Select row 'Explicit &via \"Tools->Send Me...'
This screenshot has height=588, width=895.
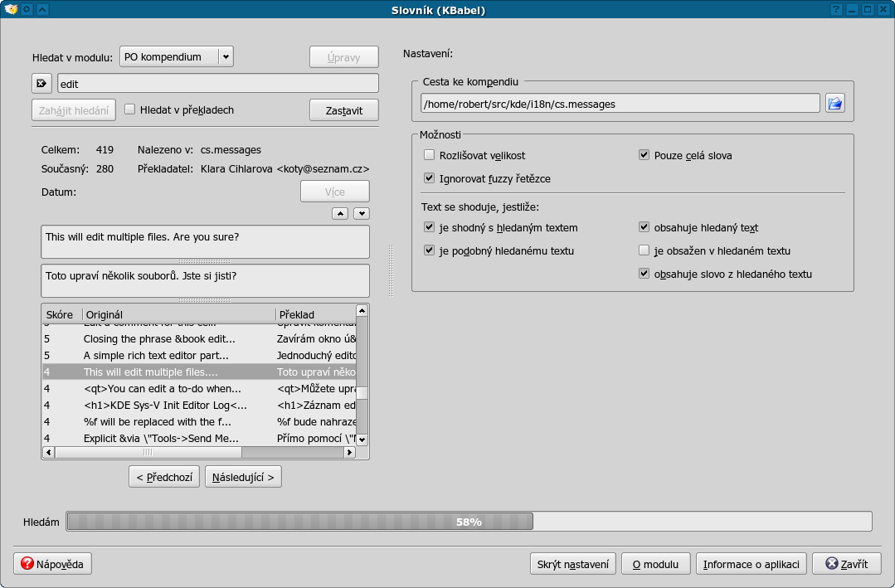199,438
